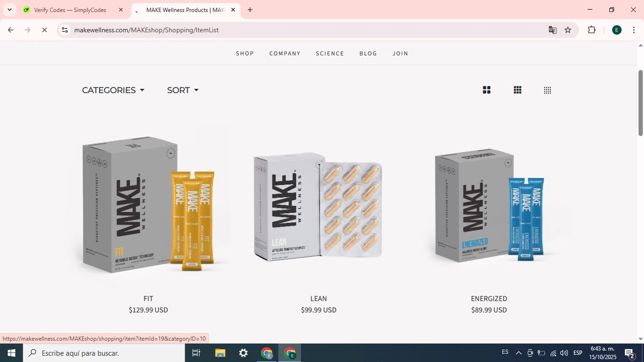Open the notification center icon

point(630,354)
